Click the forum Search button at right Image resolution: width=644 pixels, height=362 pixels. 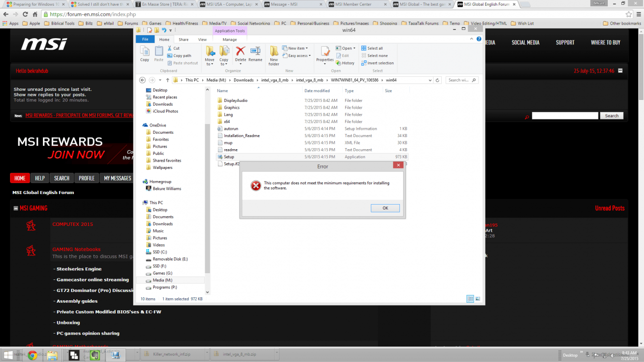click(612, 116)
